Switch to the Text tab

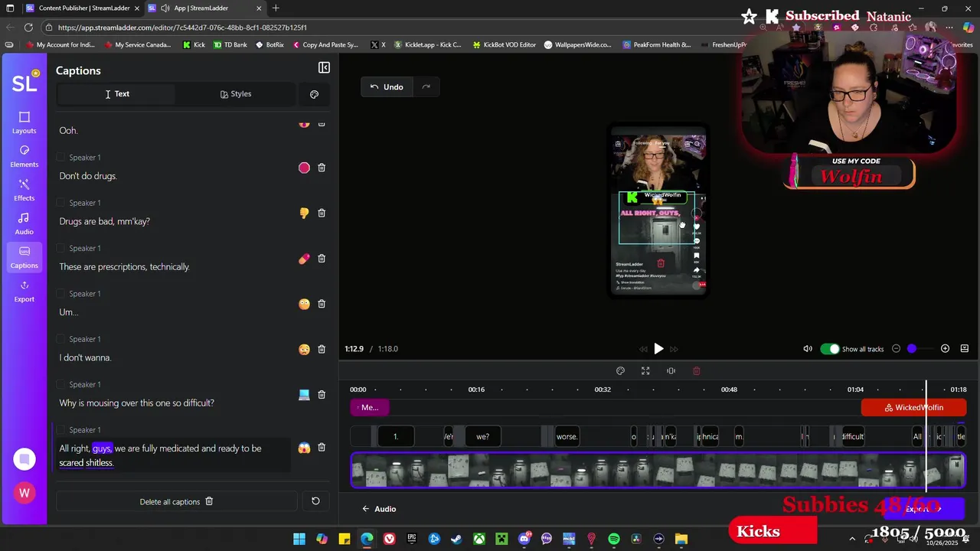pos(116,94)
